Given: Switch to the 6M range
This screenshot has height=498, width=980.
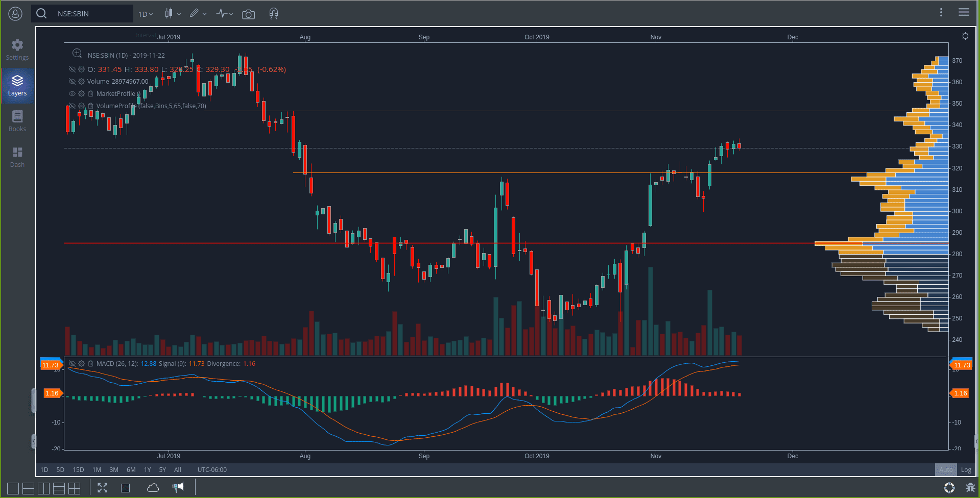Looking at the screenshot, I should pyautogui.click(x=131, y=469).
